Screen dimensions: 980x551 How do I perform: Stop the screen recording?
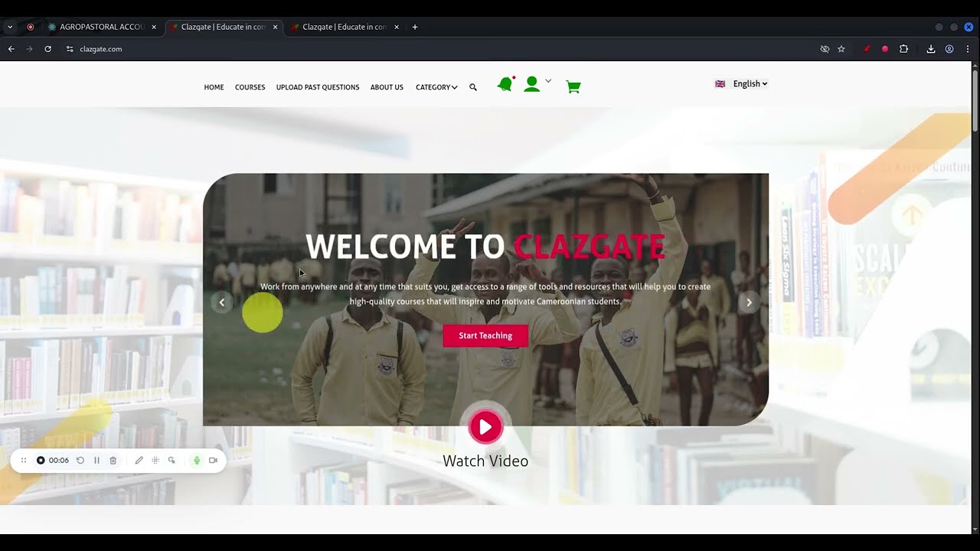tap(41, 460)
